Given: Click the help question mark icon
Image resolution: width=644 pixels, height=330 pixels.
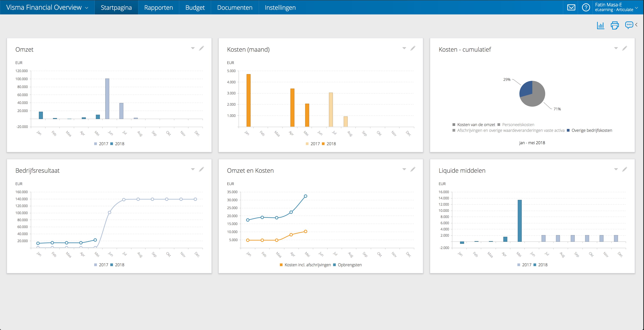Looking at the screenshot, I should [x=586, y=8].
